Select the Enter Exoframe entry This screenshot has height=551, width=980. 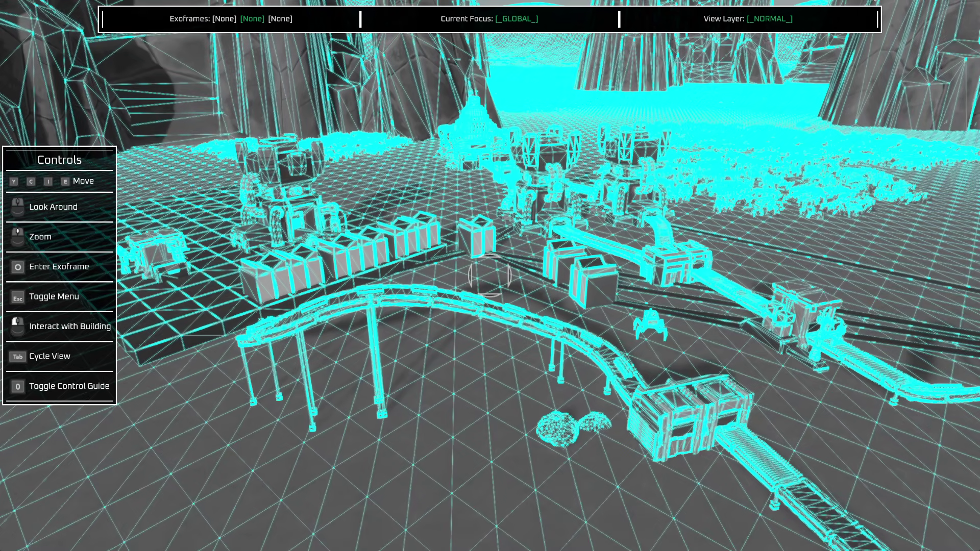tap(59, 267)
